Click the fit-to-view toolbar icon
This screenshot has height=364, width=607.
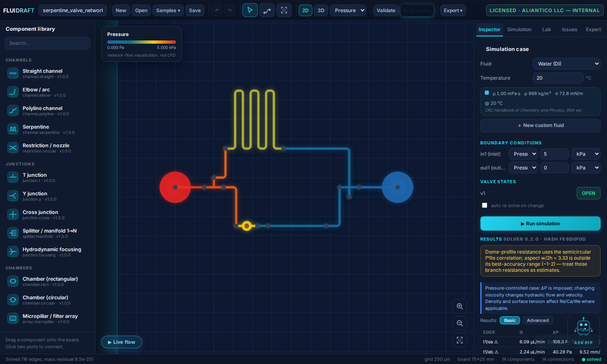pos(284,10)
